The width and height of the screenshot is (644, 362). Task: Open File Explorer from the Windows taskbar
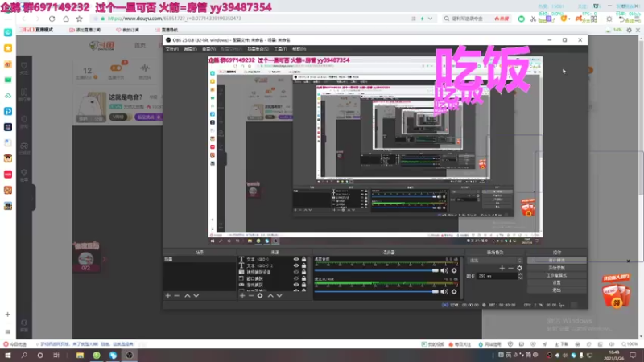pyautogui.click(x=80, y=356)
